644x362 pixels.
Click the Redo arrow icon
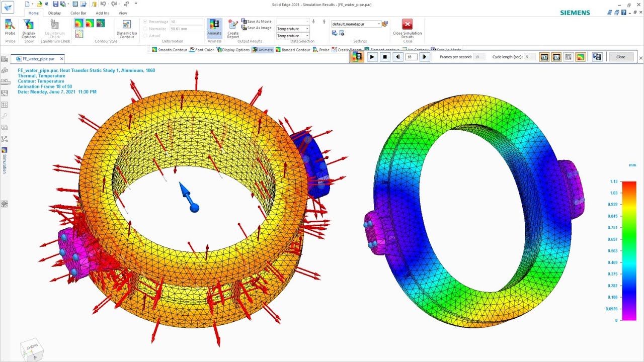pos(114,4)
